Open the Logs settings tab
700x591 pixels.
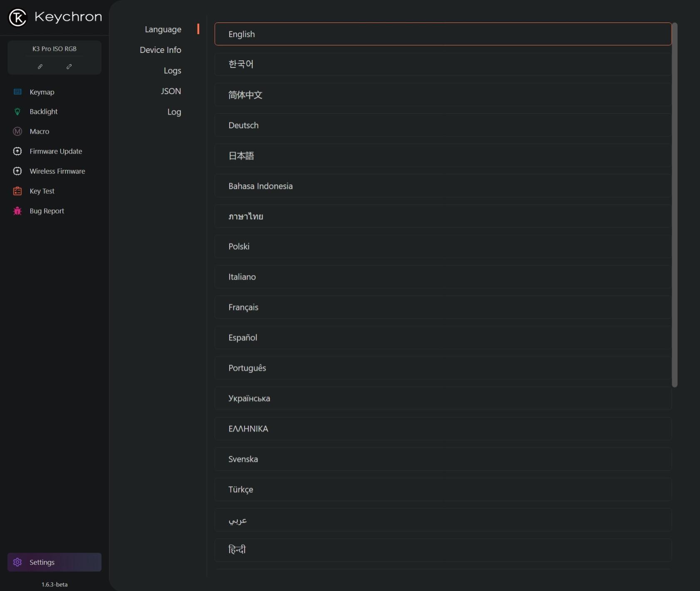tap(172, 71)
